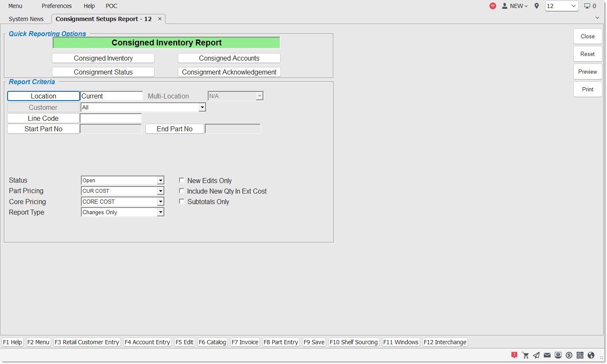
Task: Click the Consignment Status quick report button
Action: click(x=103, y=72)
